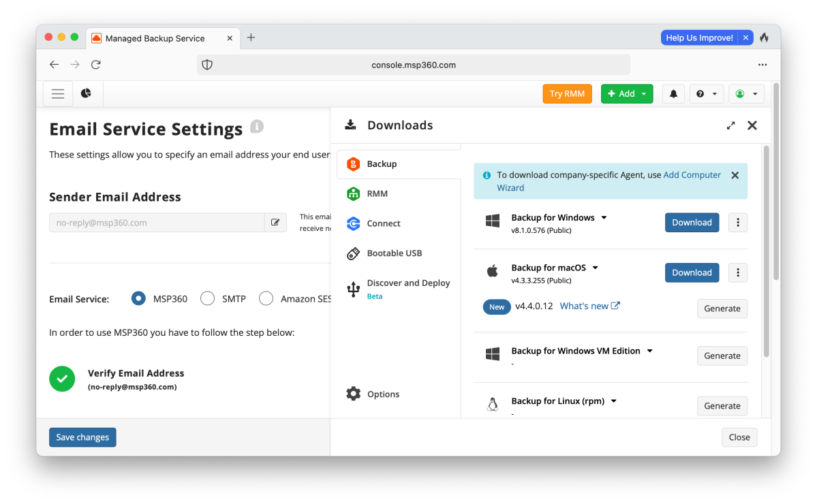817x504 pixels.
Task: Select the SMTP email service radio
Action: click(207, 298)
